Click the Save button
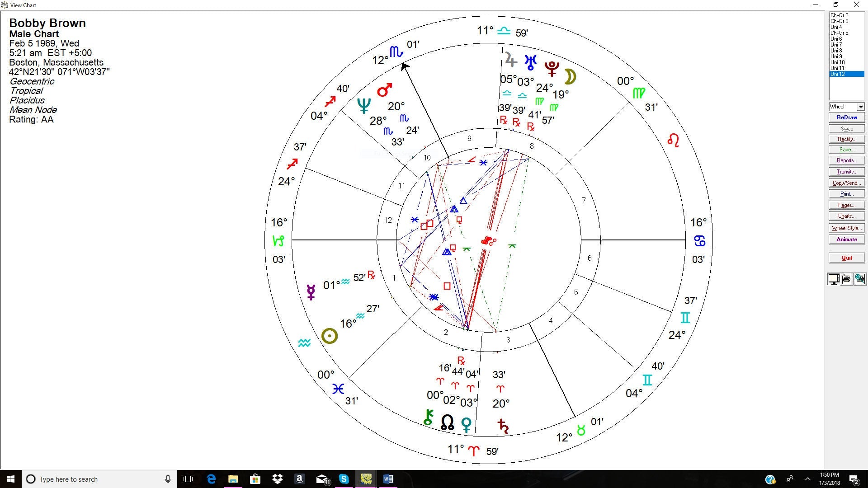Viewport: 868px width, 488px height. [x=846, y=150]
